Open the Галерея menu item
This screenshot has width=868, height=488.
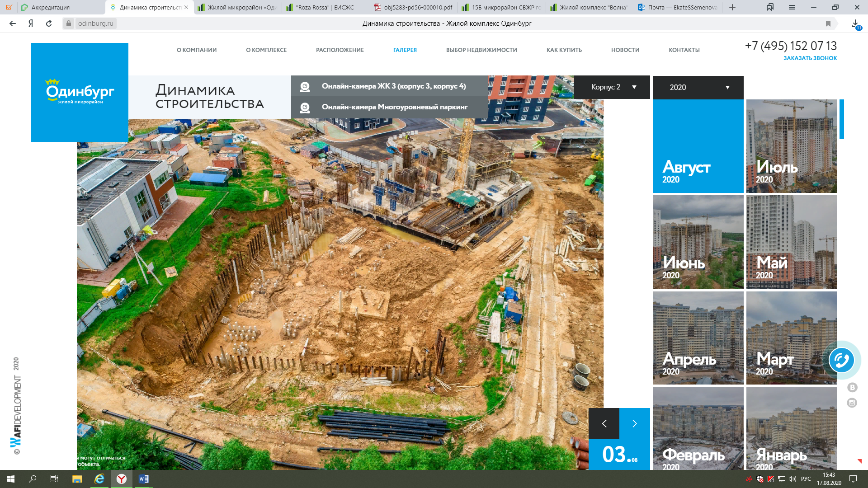405,50
